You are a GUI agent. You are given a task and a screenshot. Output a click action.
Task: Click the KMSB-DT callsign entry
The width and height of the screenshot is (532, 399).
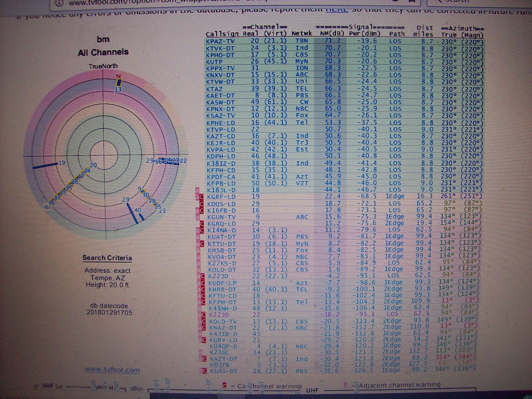[x=222, y=251]
